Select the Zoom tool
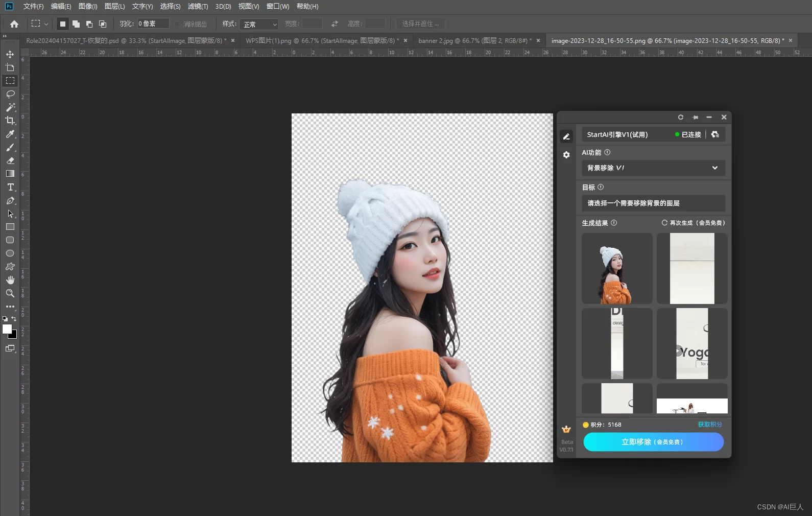Image resolution: width=812 pixels, height=516 pixels. pos(10,293)
